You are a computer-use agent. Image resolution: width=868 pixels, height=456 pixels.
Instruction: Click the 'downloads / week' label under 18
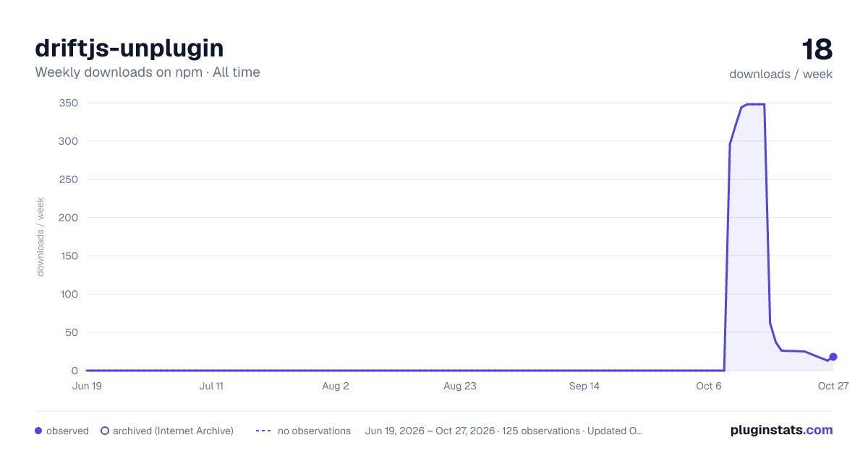pos(781,74)
